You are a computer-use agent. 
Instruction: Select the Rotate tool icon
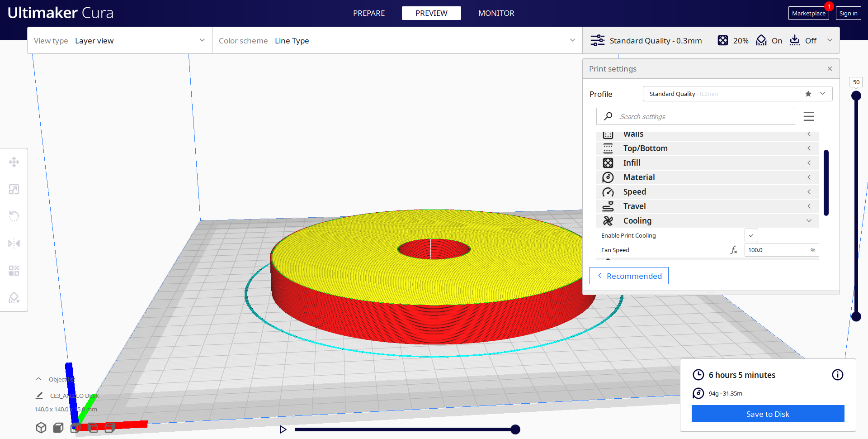coord(14,216)
